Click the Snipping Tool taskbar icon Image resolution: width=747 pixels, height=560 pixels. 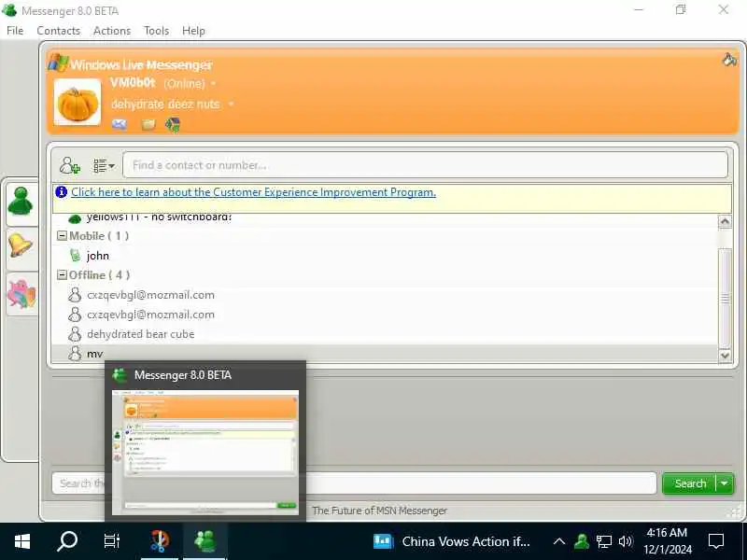point(160,541)
